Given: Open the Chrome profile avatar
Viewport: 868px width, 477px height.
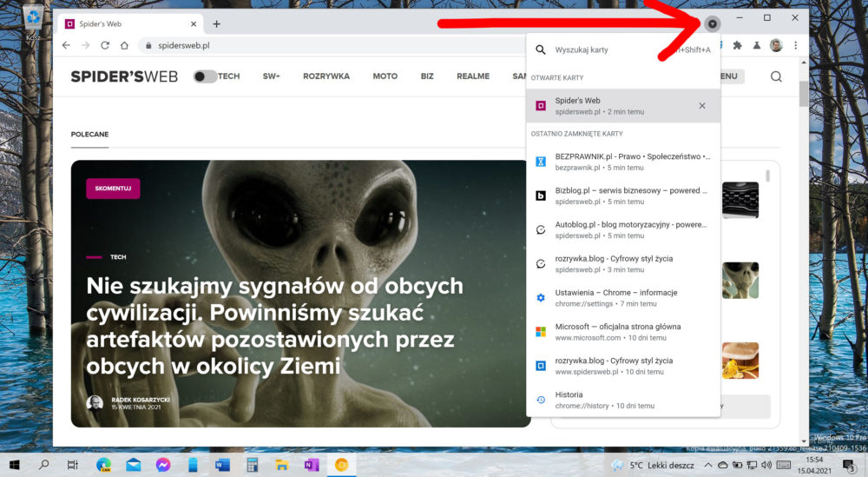Looking at the screenshot, I should tap(776, 45).
